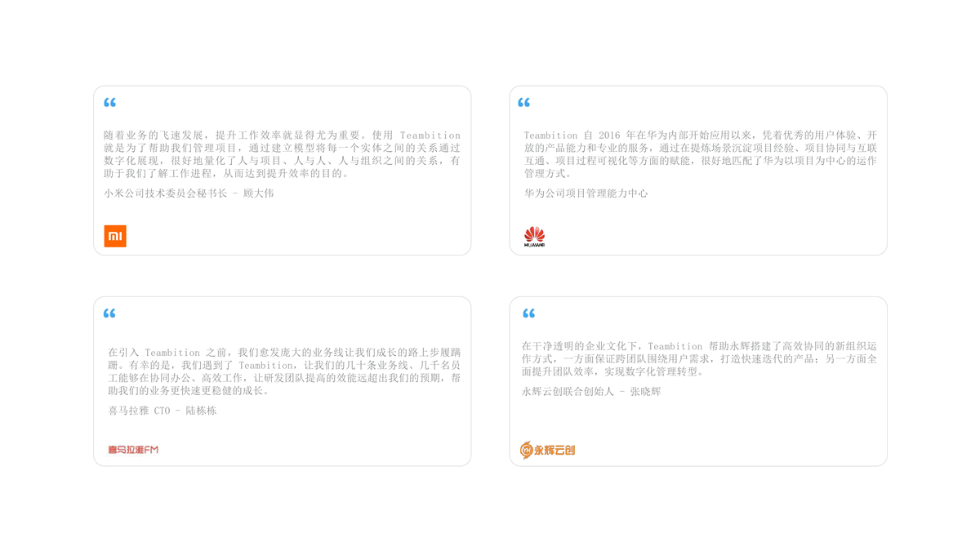Viewport: 980px width, 551px height.
Task: Select attribution 永辉云创联合创始人 - 张晓辉
Action: (x=591, y=392)
